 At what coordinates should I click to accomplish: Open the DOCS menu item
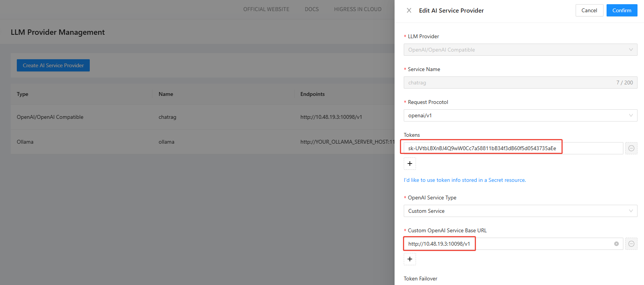(312, 9)
